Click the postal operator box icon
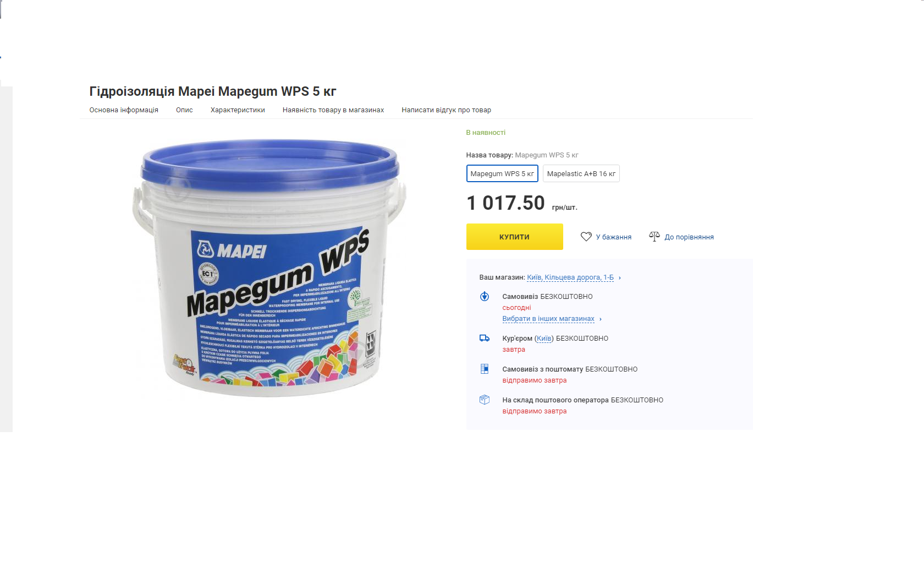 [x=485, y=400]
